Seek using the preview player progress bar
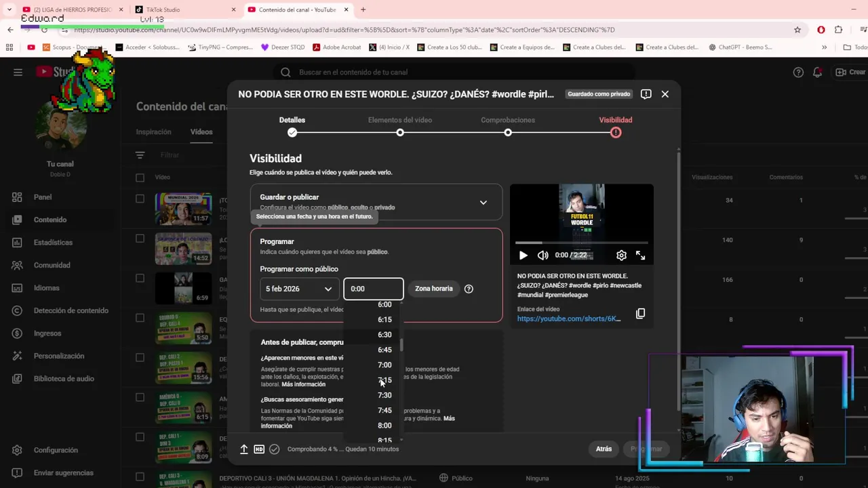The height and width of the screenshot is (488, 868). click(582, 242)
